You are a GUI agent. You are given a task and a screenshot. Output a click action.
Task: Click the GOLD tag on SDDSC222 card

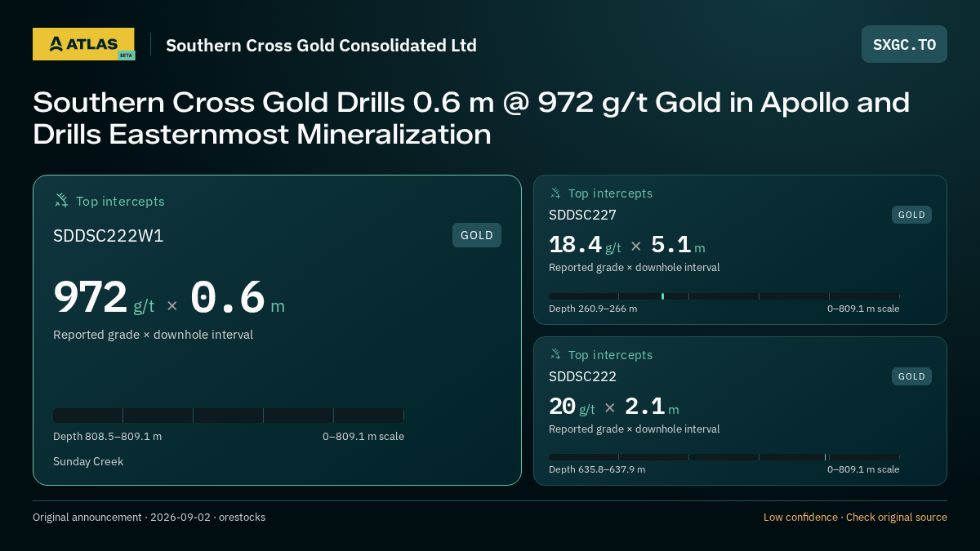(x=911, y=376)
